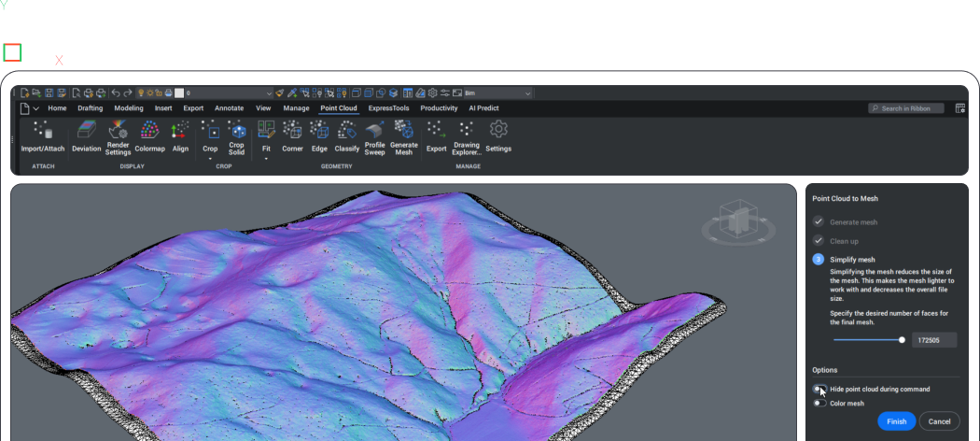Click the Undo arrow in the toolbar
The width and height of the screenshot is (980, 441).
point(116,93)
